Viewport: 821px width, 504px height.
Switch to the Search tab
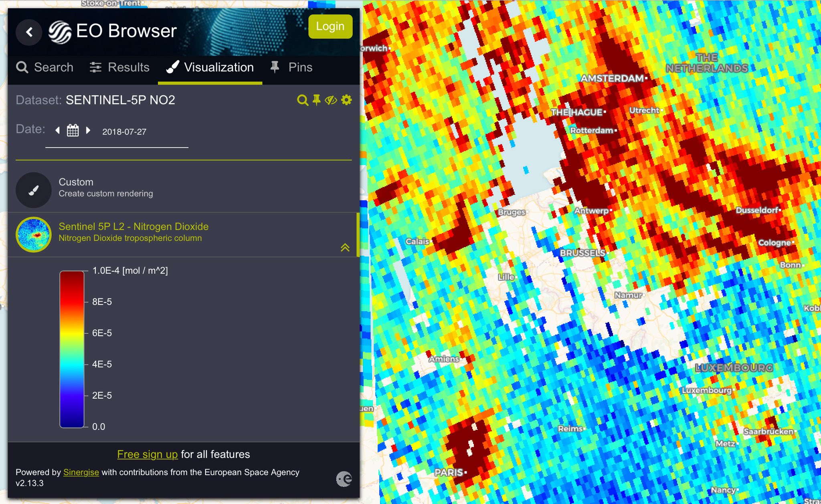(45, 67)
